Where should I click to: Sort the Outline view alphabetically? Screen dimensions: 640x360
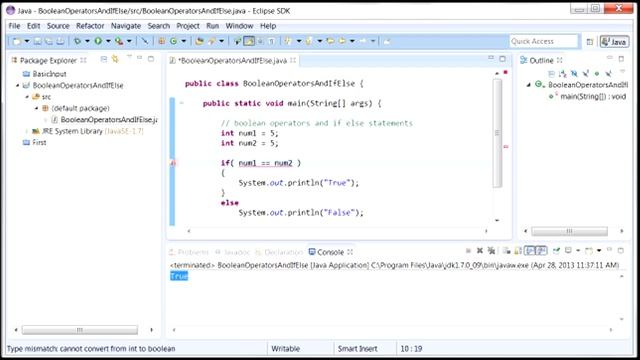(x=563, y=73)
